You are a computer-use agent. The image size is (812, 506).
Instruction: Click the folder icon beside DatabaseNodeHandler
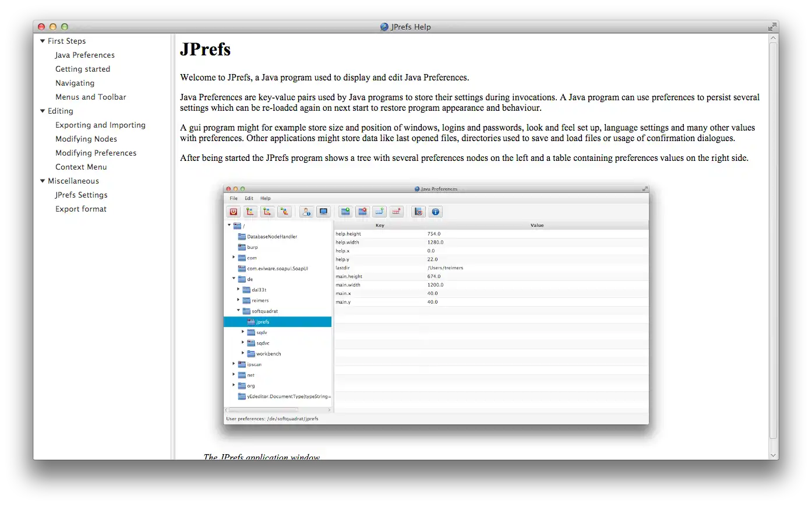(x=242, y=237)
